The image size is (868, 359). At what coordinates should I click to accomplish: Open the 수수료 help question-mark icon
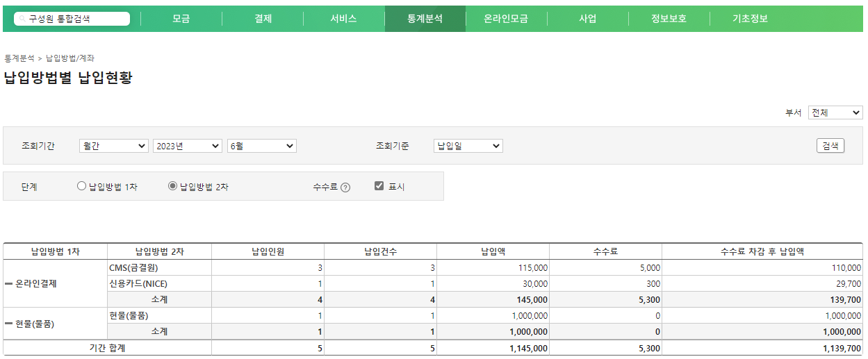pos(345,187)
